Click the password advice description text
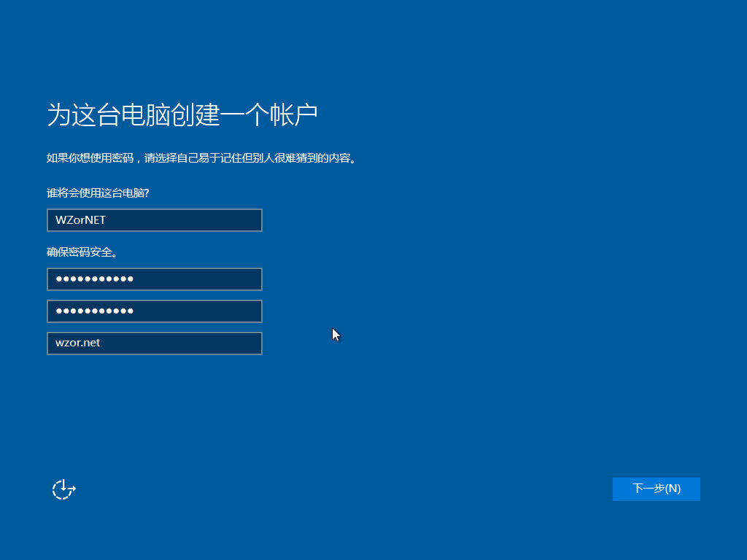This screenshot has height=560, width=747. (x=204, y=157)
